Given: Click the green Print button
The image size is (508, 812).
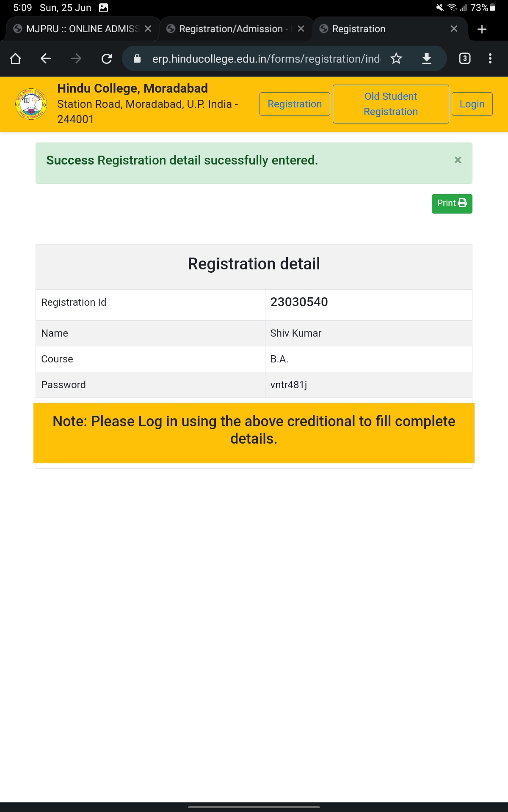Looking at the screenshot, I should coord(452,203).
